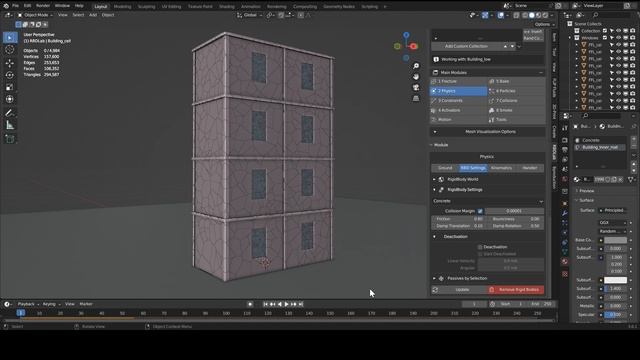Screen dimensions: 640x360
Task: Click the Update button
Action: click(459, 290)
